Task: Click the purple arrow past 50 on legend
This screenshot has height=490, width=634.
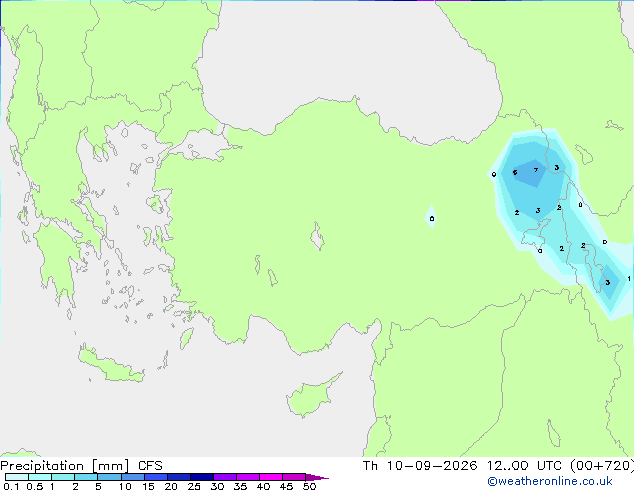Action: coord(317,477)
